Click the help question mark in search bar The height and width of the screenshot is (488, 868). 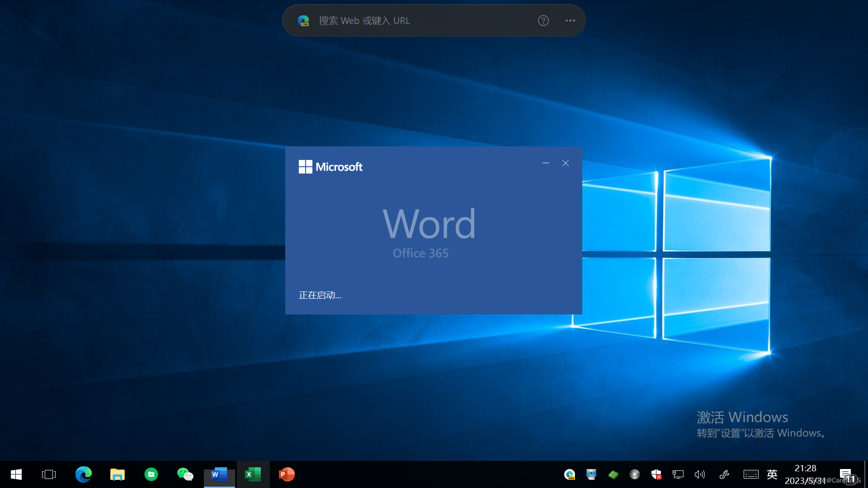tap(543, 21)
